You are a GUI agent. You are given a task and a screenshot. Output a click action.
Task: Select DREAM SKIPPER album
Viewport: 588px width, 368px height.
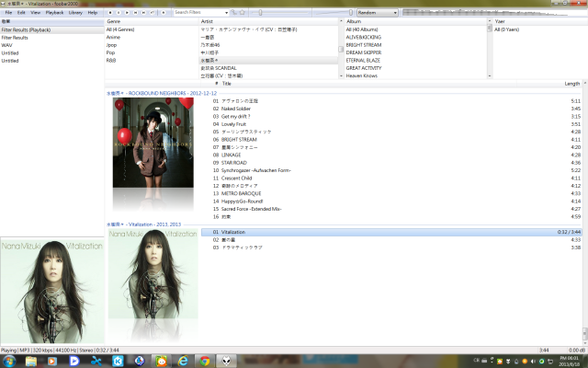415,52
